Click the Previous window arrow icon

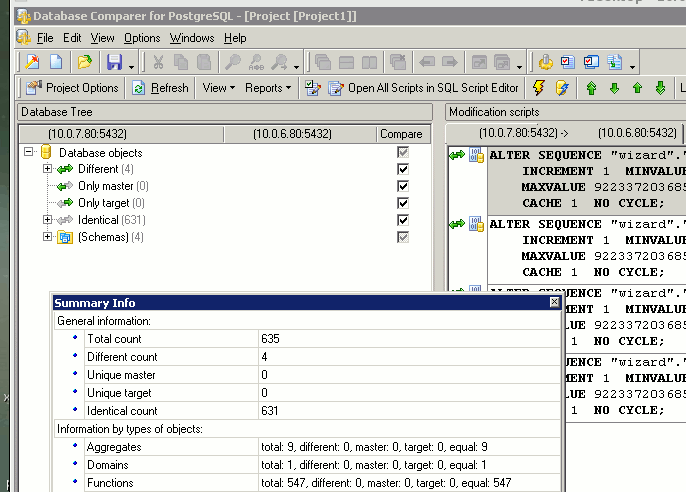427,62
